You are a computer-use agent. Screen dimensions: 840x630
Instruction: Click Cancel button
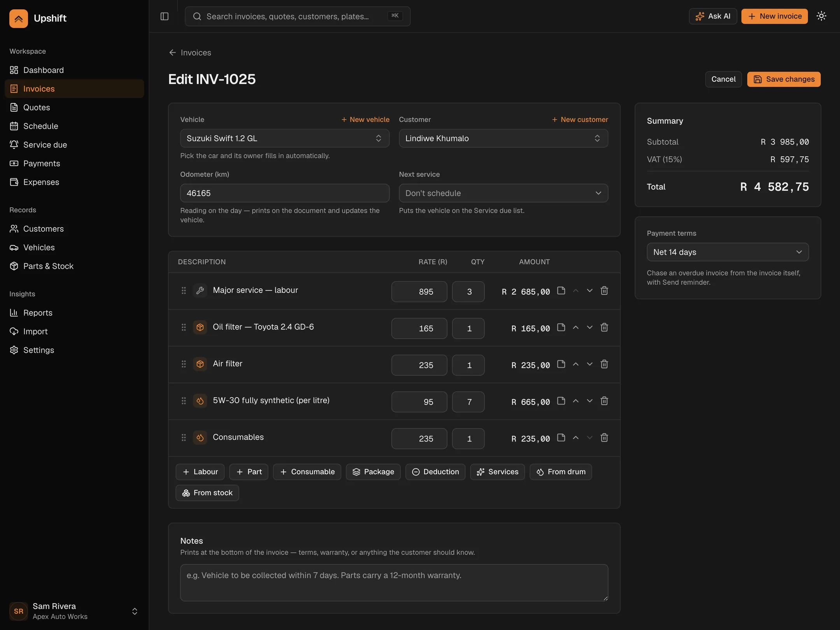[x=723, y=79]
